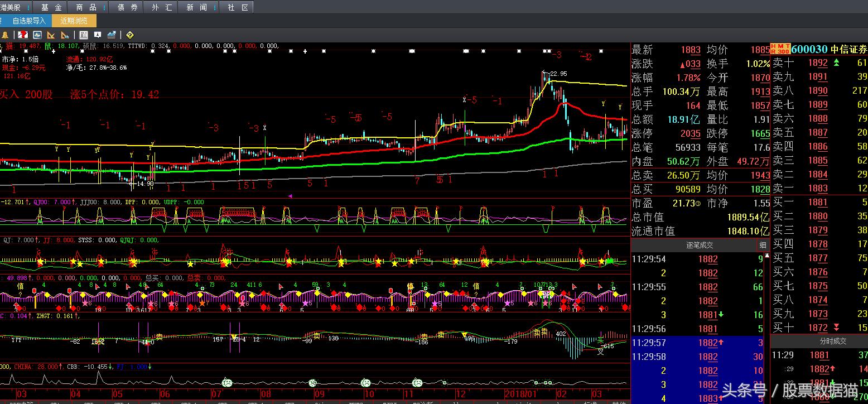
Task: Click the HMTR 300 badge beside stock code
Action: click(x=780, y=49)
